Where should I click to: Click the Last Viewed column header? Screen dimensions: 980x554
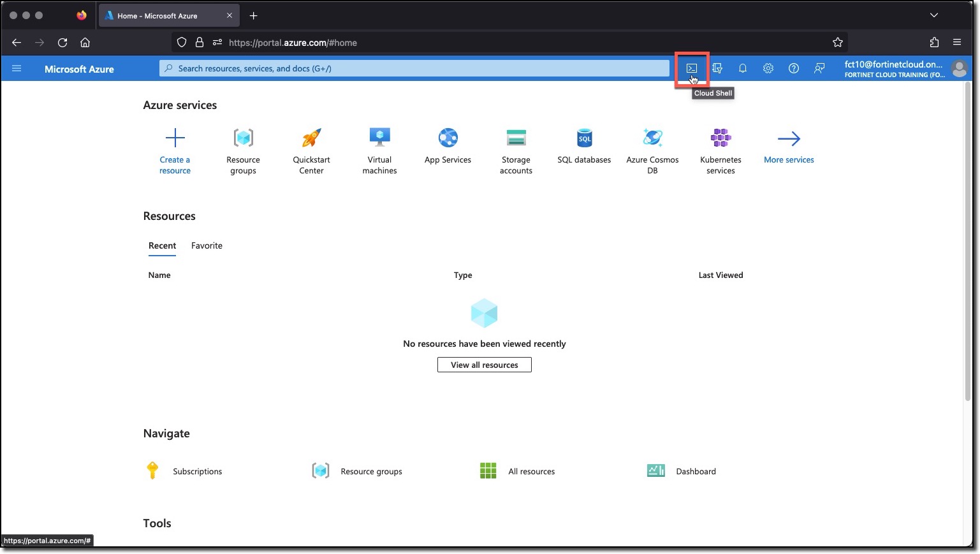(720, 275)
